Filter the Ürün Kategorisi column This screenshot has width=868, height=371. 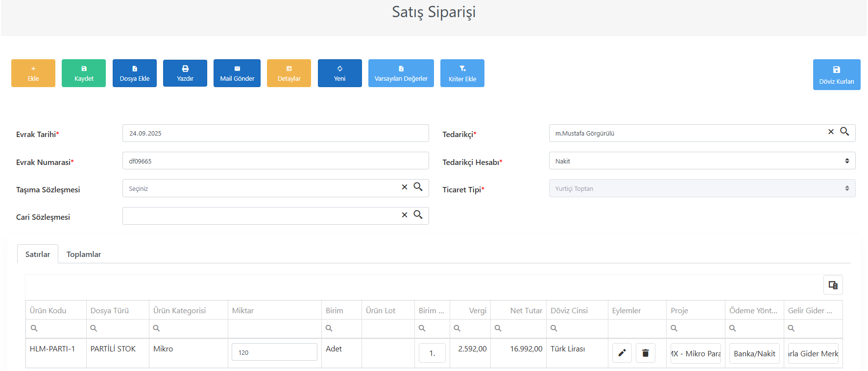click(x=189, y=328)
